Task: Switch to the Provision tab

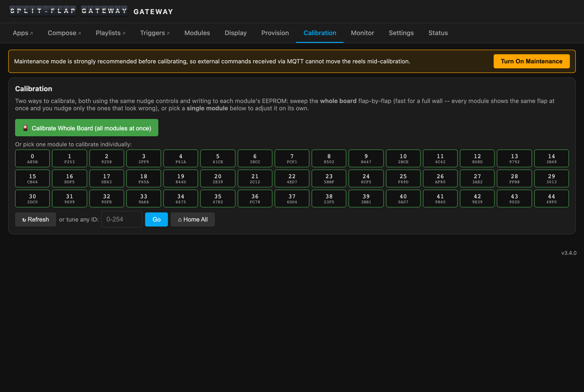Action: [275, 33]
